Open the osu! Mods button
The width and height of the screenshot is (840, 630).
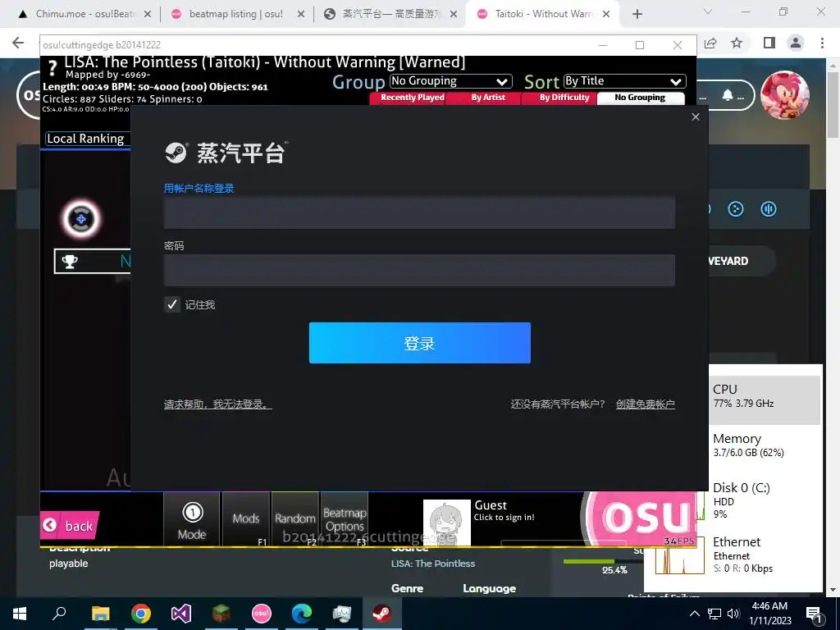point(246,519)
